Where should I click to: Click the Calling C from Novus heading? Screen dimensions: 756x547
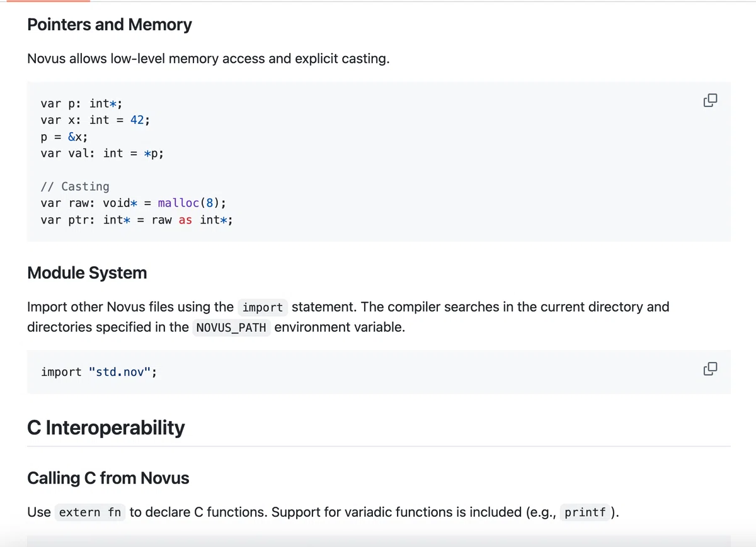[x=108, y=478]
